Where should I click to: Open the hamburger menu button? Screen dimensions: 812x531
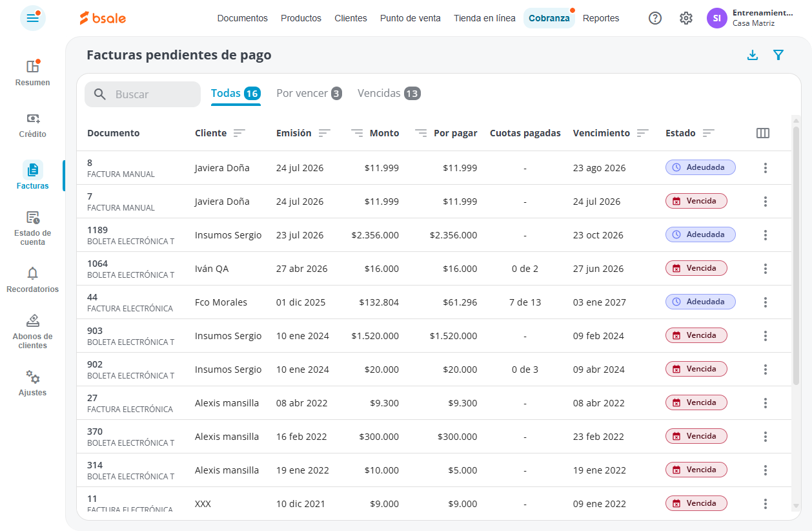[33, 18]
